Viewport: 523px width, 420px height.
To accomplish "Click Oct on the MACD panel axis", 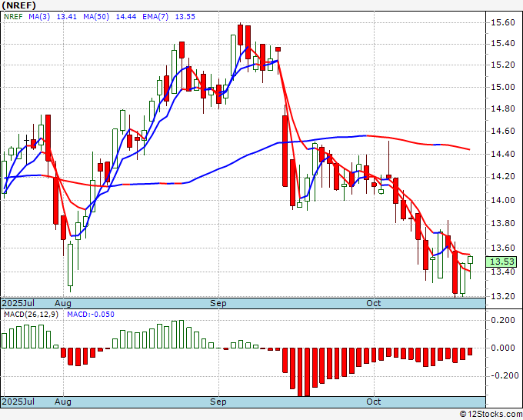I will [373, 402].
